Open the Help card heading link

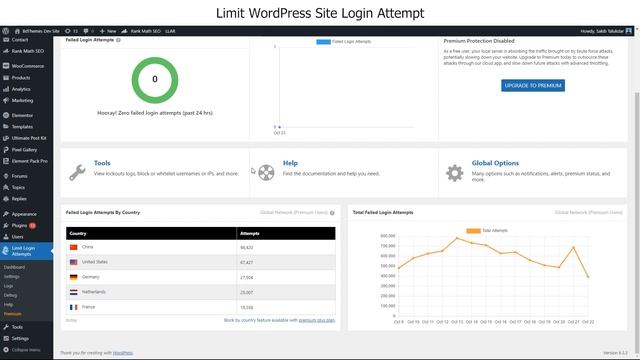click(x=290, y=163)
